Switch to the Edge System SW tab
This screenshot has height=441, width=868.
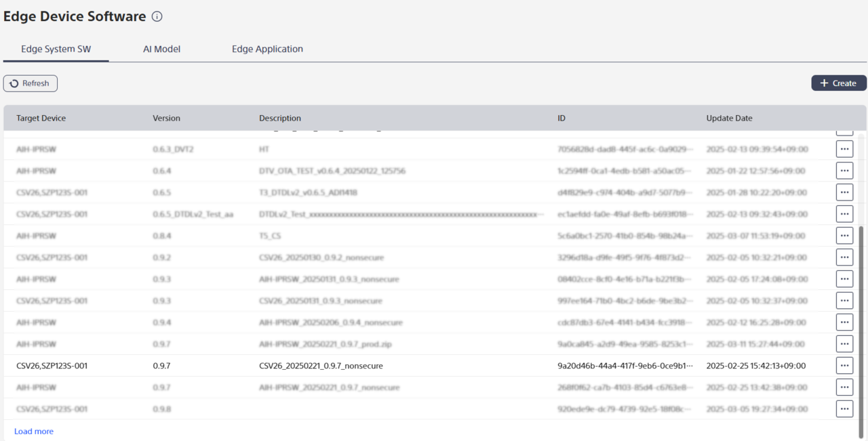(56, 49)
